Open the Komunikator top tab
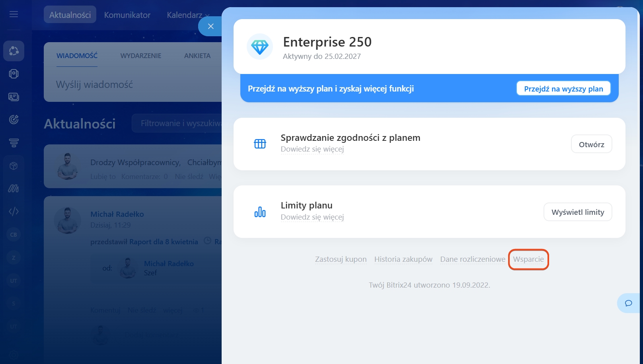 (127, 15)
